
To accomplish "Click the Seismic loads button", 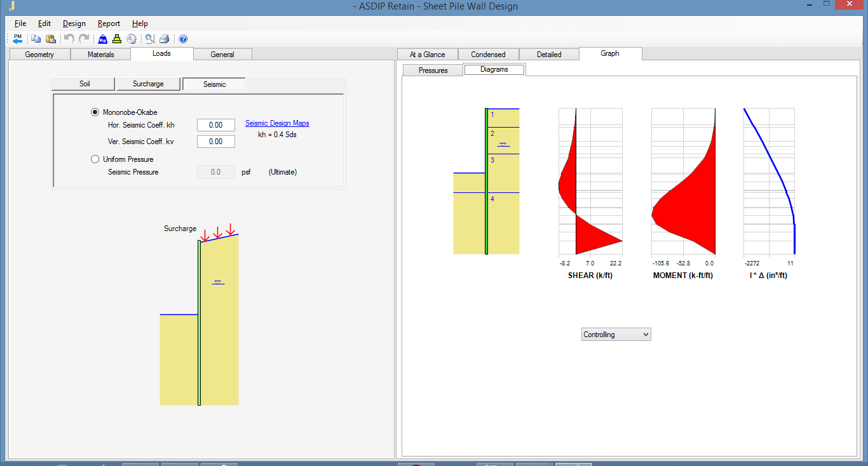I will pyautogui.click(x=214, y=84).
